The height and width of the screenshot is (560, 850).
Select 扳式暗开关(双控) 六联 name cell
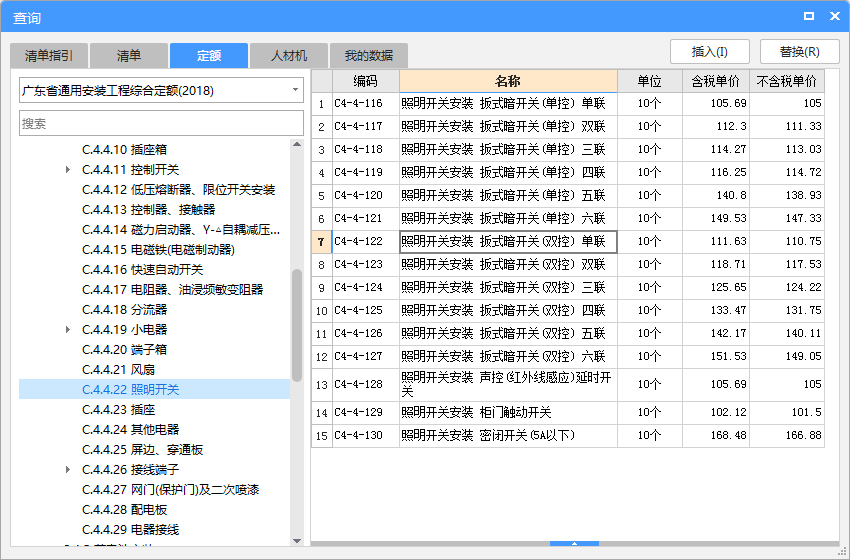pos(508,357)
